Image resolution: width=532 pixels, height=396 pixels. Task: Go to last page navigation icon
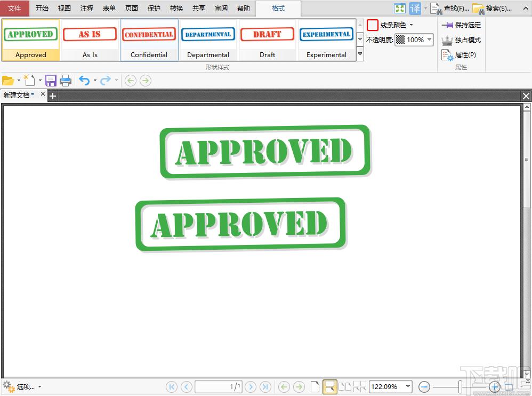click(265, 386)
